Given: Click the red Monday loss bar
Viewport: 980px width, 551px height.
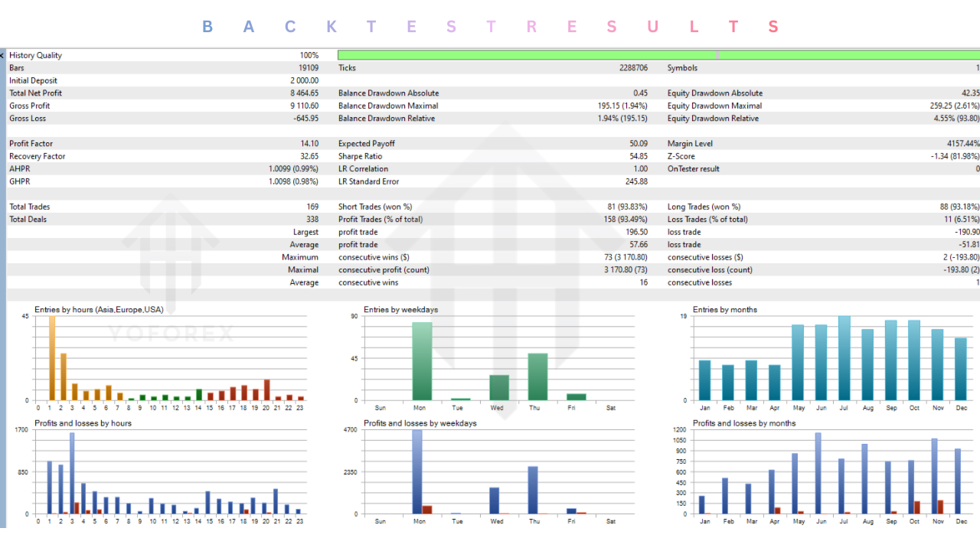Looking at the screenshot, I should [427, 510].
